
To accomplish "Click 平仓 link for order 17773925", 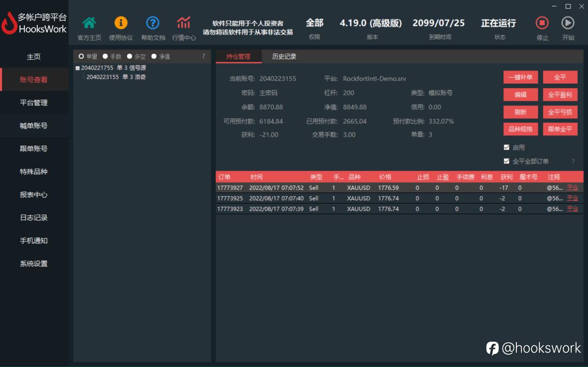I will [x=572, y=198].
